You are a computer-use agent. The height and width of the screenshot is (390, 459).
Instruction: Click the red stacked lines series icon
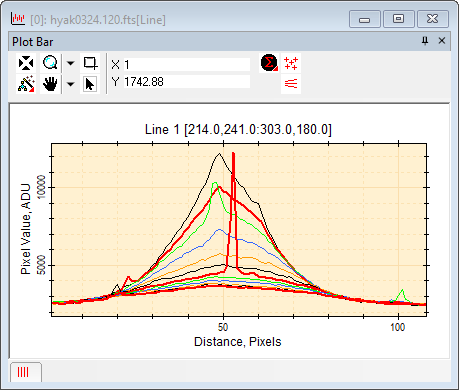[x=291, y=83]
